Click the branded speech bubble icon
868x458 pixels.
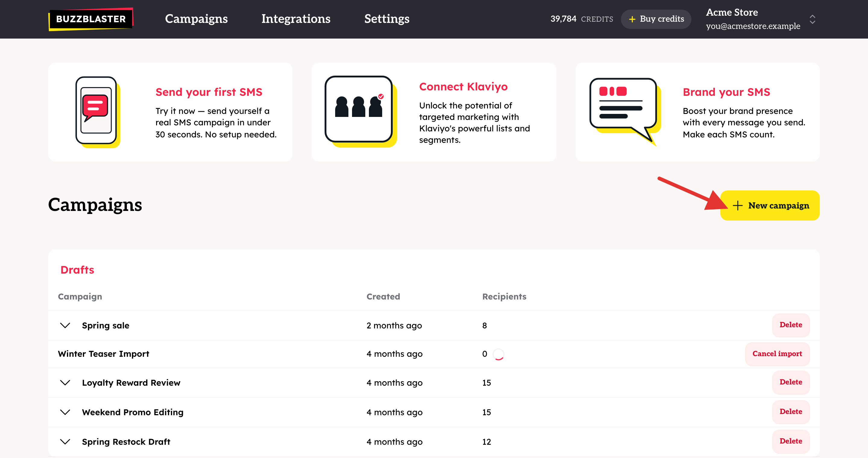point(625,112)
